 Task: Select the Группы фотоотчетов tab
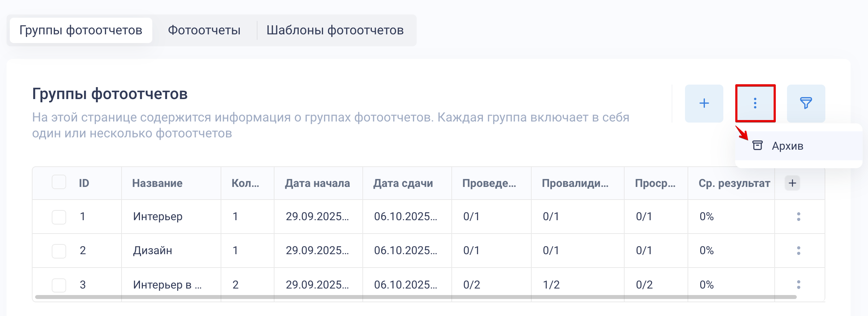[x=81, y=30]
